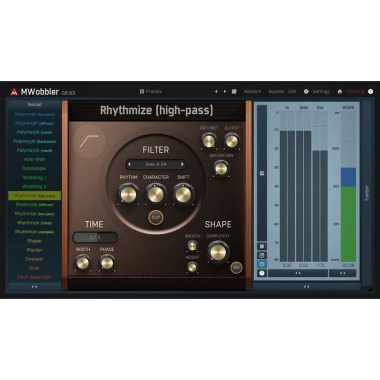
Task: Click the Random button
Action: [253, 91]
